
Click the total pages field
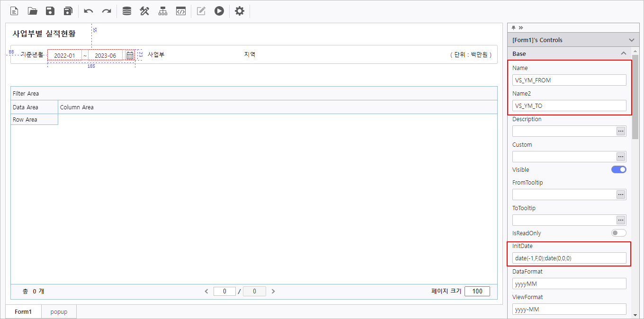pyautogui.click(x=254, y=292)
